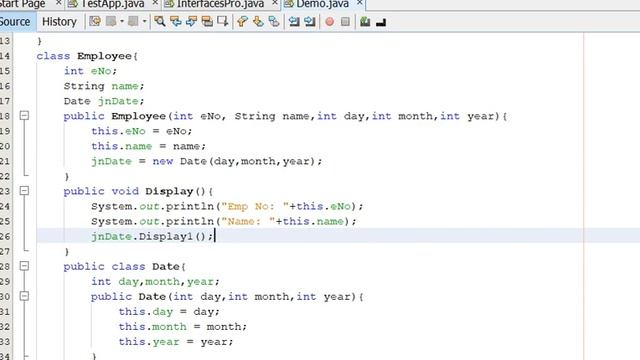Switch to the TestApp.java tab
This screenshot has height=360, width=640.
[112, 4]
